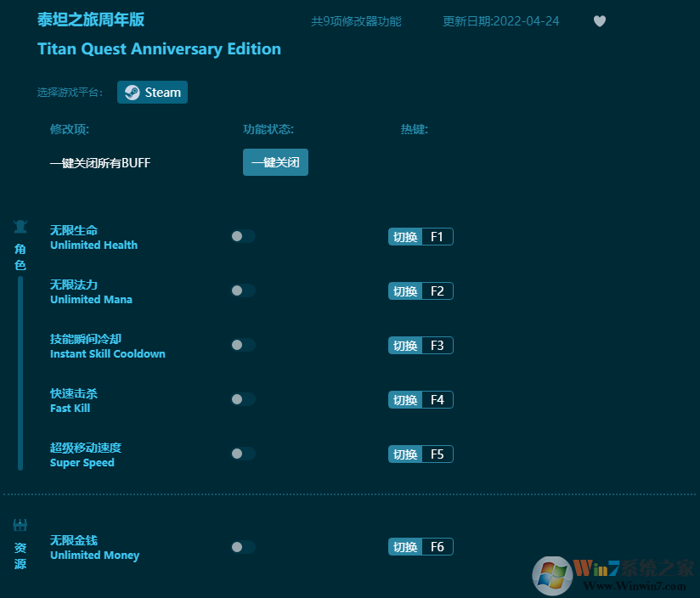Click the 切换 button for F4 hotkey
The height and width of the screenshot is (598, 700).
(x=405, y=400)
